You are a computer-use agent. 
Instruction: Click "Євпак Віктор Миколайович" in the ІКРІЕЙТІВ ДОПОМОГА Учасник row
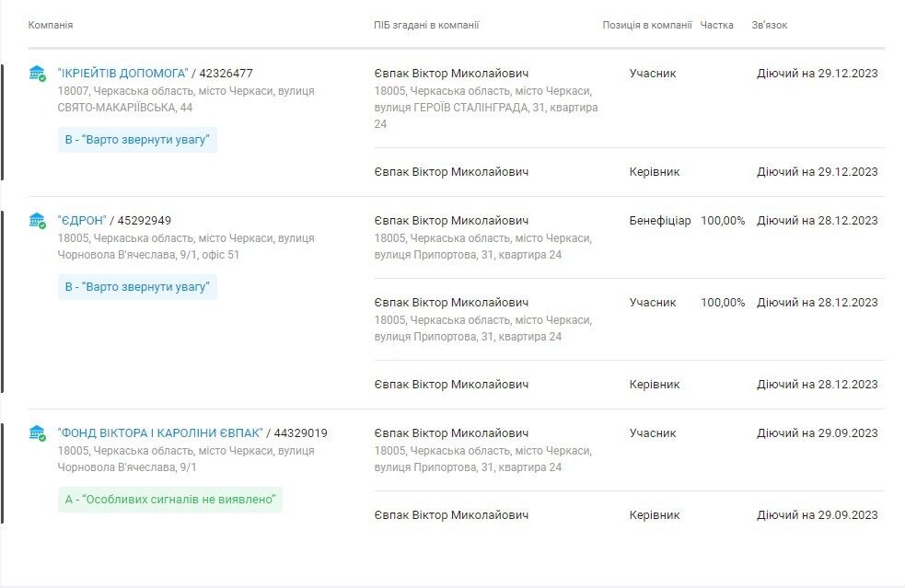451,74
